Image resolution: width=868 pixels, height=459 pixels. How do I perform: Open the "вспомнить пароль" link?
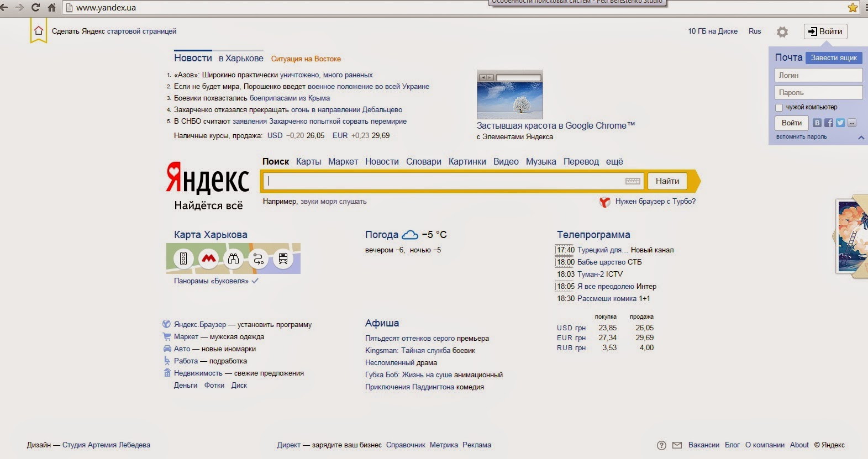(802, 136)
